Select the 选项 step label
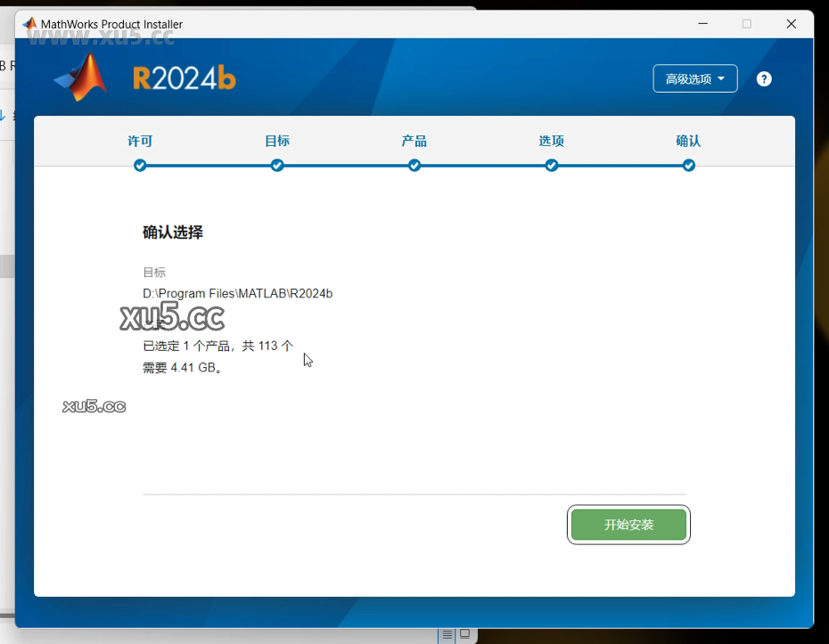The image size is (829, 644). pyautogui.click(x=552, y=140)
